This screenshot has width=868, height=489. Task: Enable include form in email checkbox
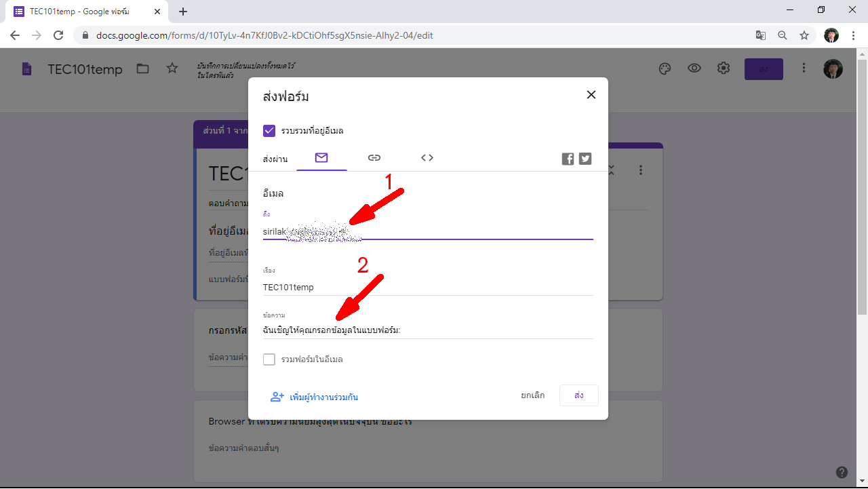coord(269,359)
